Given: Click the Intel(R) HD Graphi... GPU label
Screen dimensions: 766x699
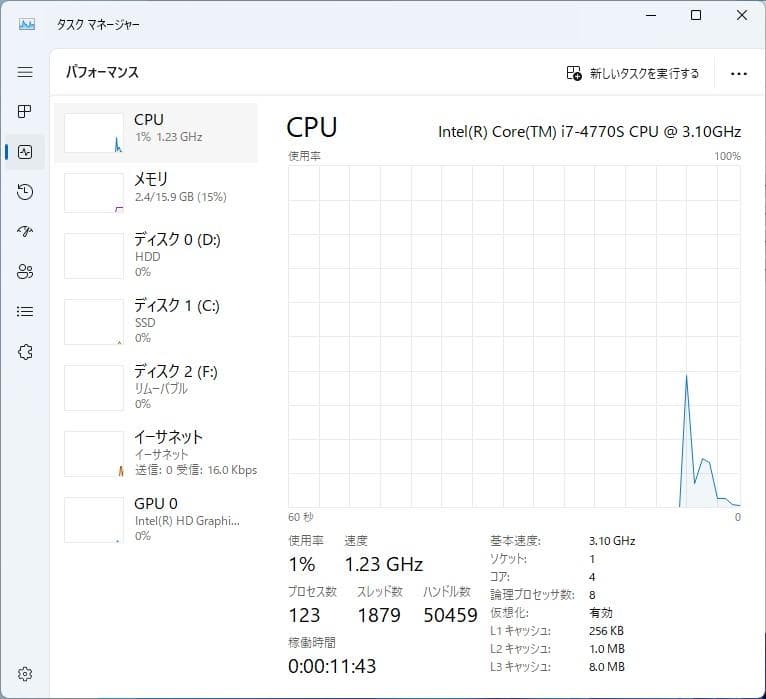Looking at the screenshot, I should point(188,521).
